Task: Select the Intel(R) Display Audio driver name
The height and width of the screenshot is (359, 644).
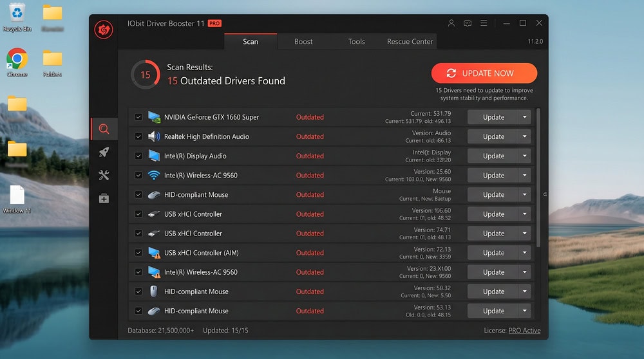Action: [195, 156]
